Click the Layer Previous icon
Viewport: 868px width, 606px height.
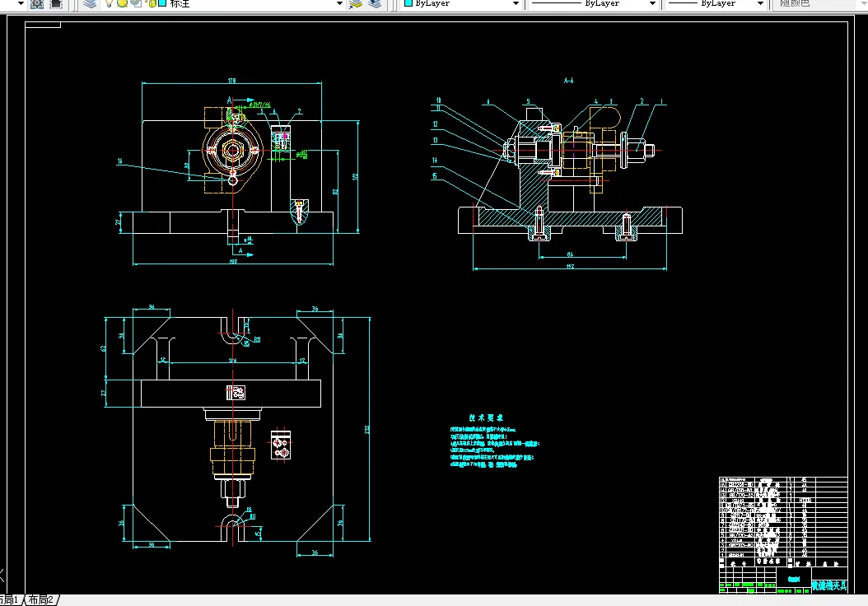[x=375, y=4]
